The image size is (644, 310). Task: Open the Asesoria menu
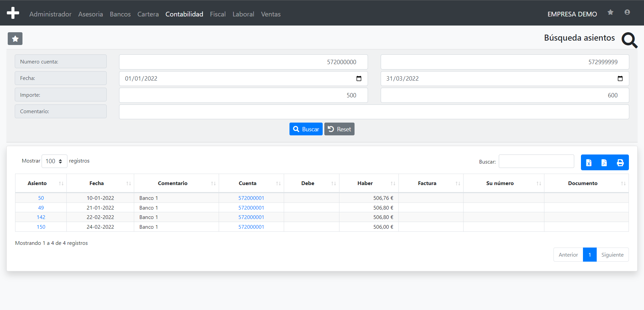point(91,14)
